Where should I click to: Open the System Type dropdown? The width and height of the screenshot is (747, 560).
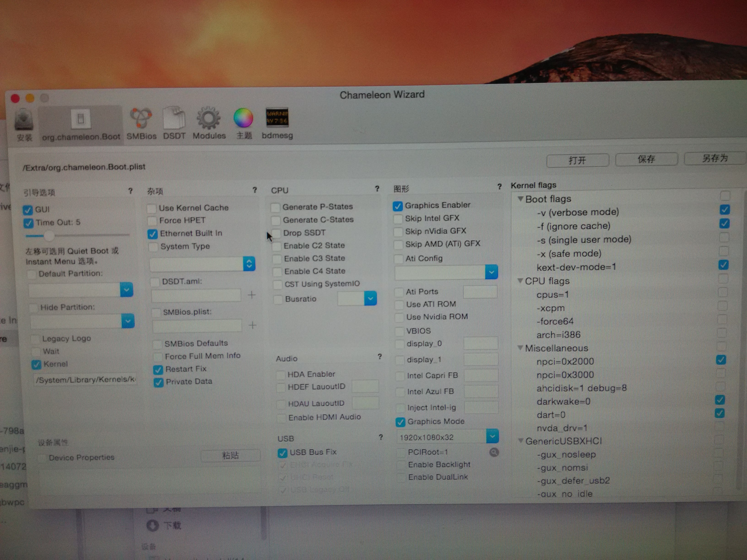(x=249, y=264)
